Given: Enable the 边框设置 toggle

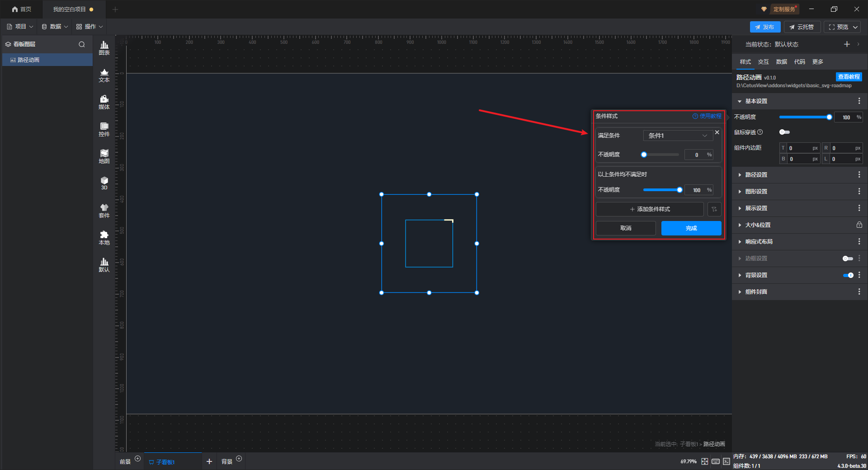Looking at the screenshot, I should coord(848,258).
